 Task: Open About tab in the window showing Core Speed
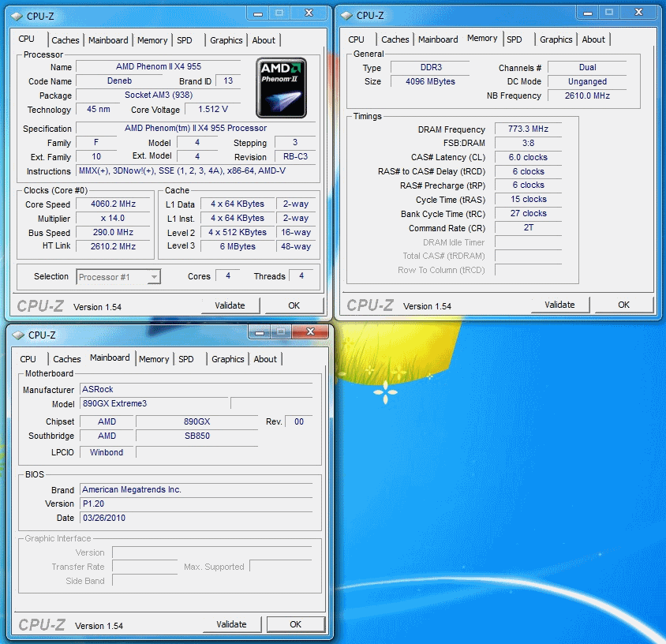[264, 40]
